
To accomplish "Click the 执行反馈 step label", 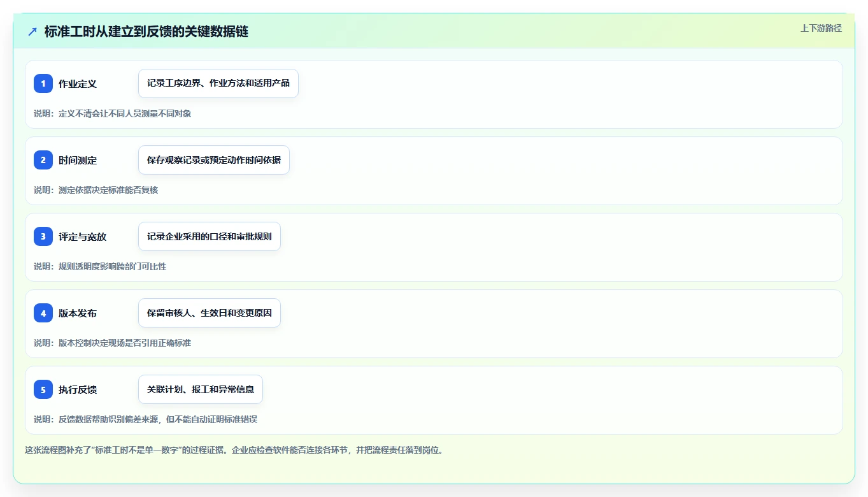I will (x=78, y=389).
